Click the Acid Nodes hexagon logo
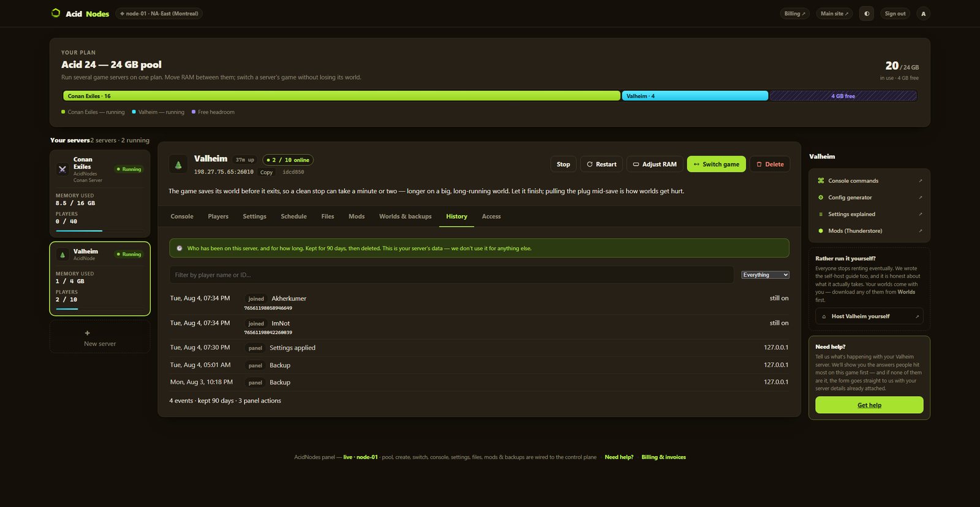Viewport: 980px width, 507px height. [56, 13]
